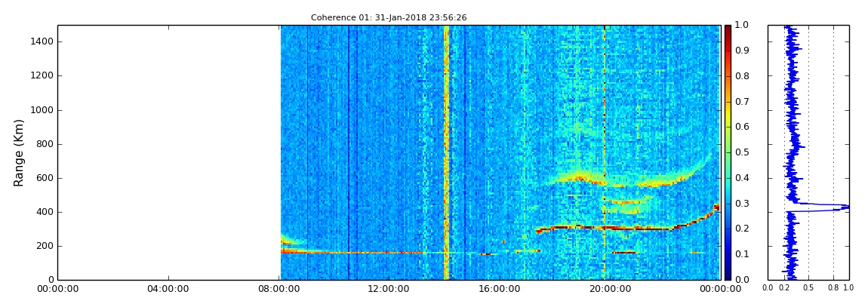Click the 0.1 label on the colorbar
This screenshot has height=307, width=868.
pyautogui.click(x=741, y=254)
